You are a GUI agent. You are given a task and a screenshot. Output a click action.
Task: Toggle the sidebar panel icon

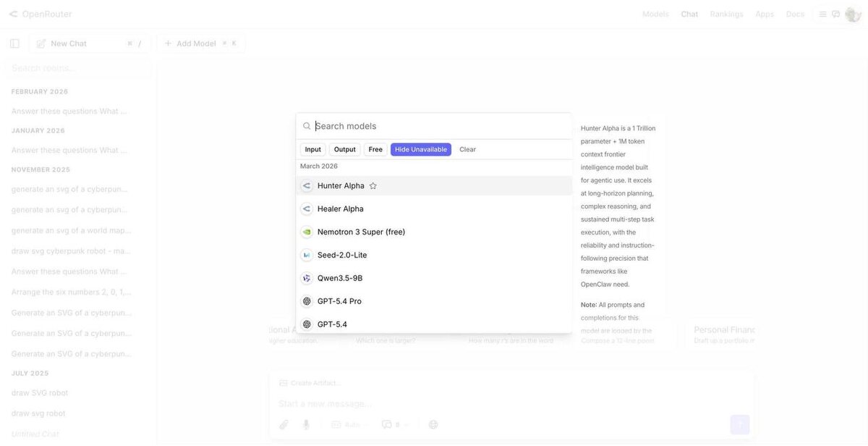click(x=14, y=43)
